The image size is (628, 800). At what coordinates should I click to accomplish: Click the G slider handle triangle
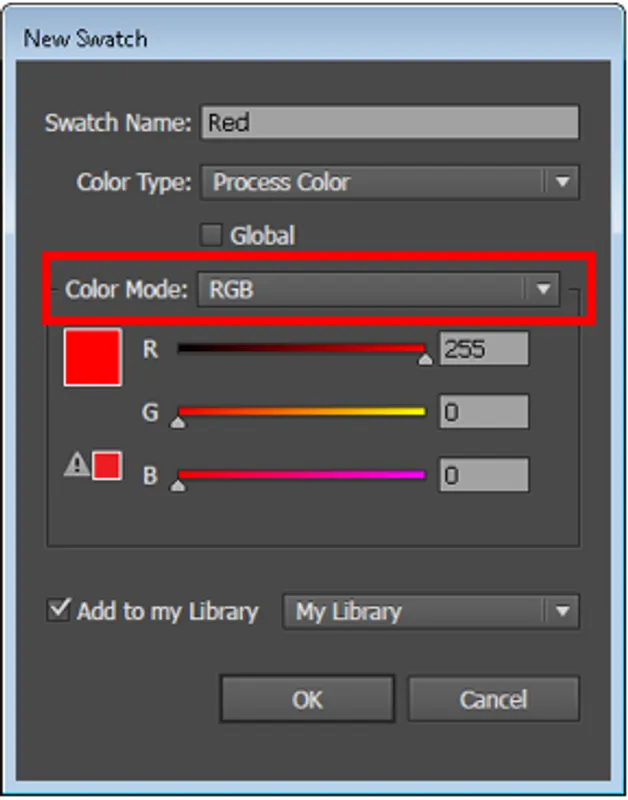(178, 422)
